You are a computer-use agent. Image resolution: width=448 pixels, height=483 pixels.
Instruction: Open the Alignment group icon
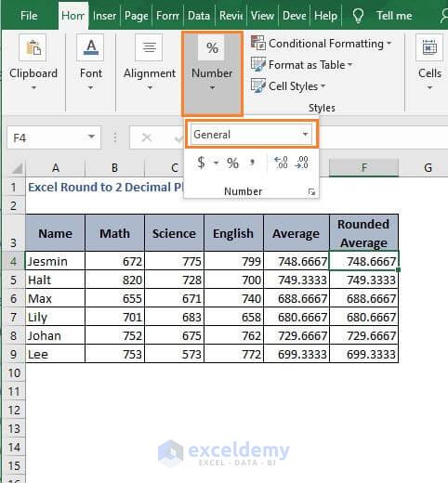pyautogui.click(x=149, y=47)
